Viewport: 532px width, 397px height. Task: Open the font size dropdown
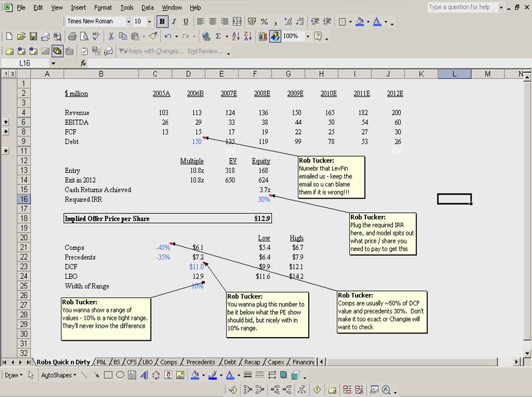click(x=149, y=22)
